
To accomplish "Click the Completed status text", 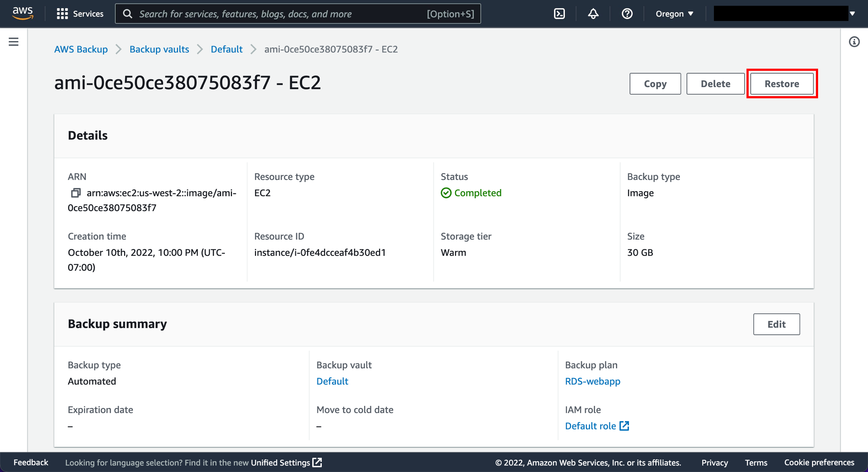I will click(478, 193).
